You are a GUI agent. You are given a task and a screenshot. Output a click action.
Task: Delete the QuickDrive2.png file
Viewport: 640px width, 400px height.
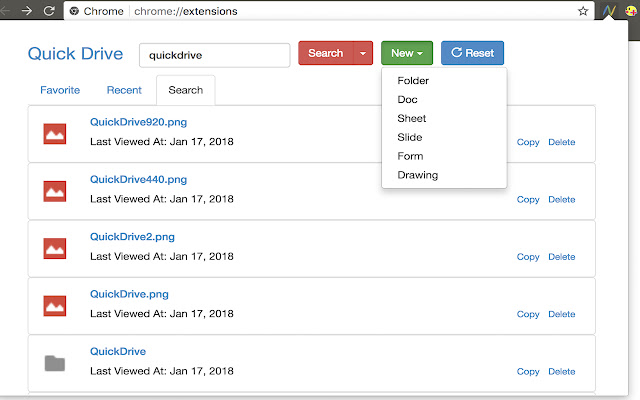(x=562, y=257)
